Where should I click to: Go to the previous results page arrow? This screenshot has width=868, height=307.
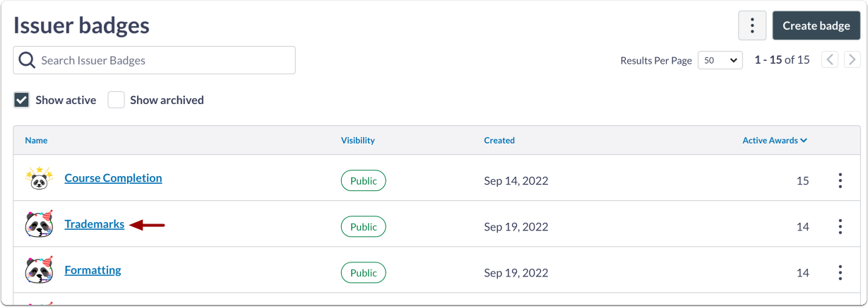[830, 60]
